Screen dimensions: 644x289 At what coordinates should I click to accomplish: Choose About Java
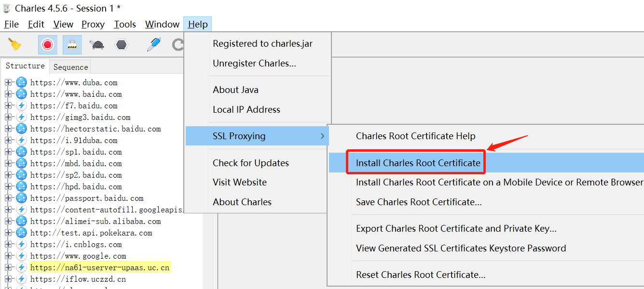(235, 90)
